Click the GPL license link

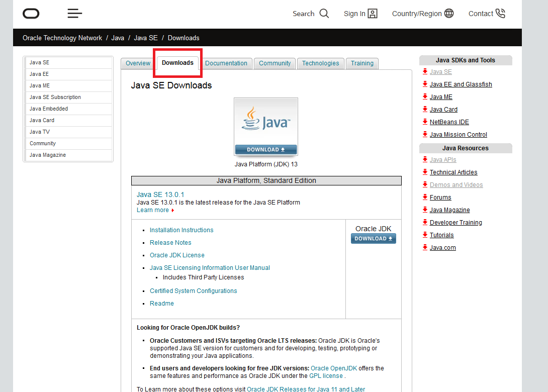(x=326, y=376)
